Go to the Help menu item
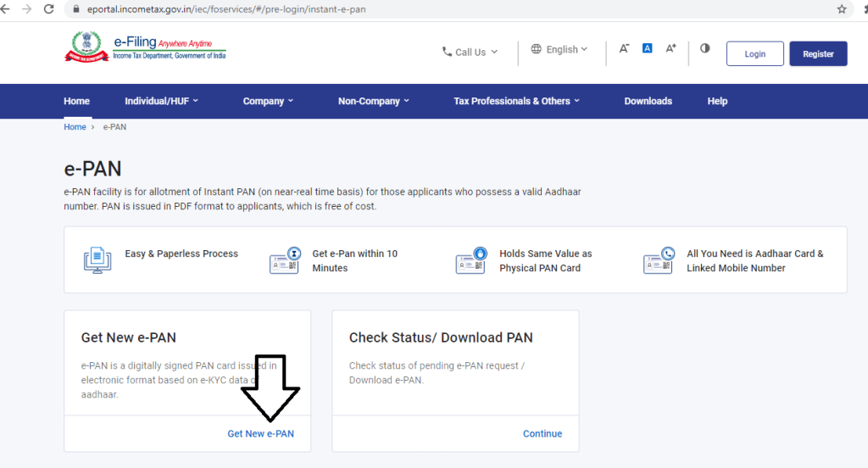This screenshot has width=868, height=468. (x=717, y=101)
